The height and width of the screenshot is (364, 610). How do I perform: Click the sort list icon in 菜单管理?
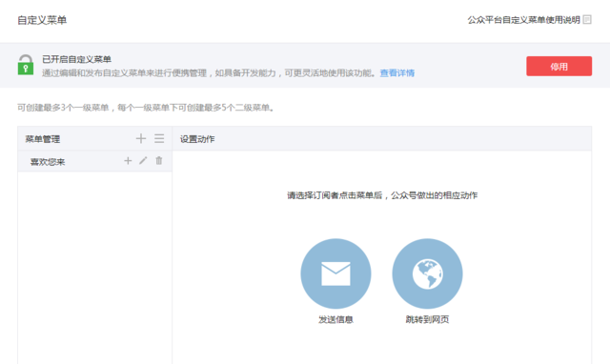tap(159, 138)
